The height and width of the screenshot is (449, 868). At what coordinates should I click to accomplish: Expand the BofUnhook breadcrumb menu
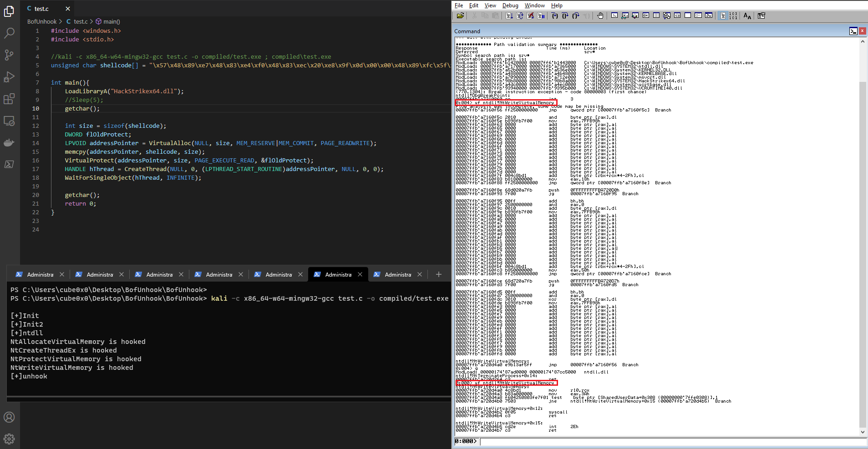point(42,21)
